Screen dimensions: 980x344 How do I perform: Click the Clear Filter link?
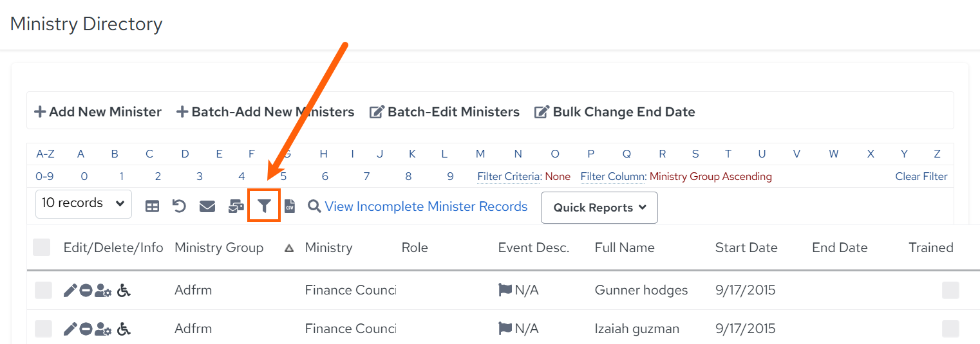pos(921,176)
